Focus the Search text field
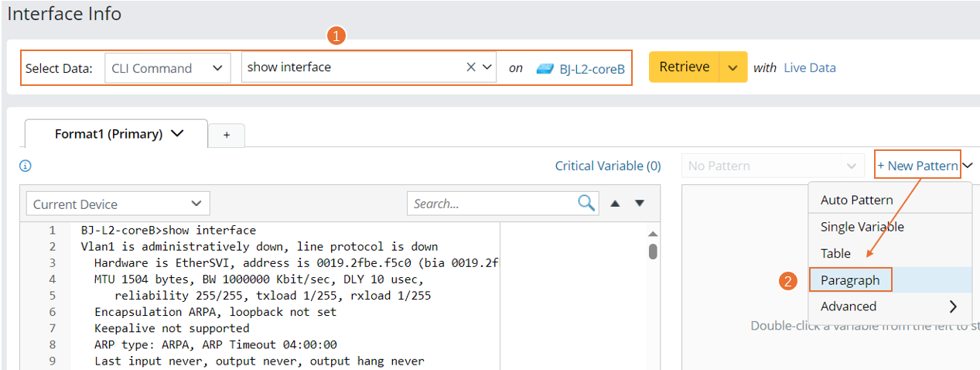 [492, 204]
